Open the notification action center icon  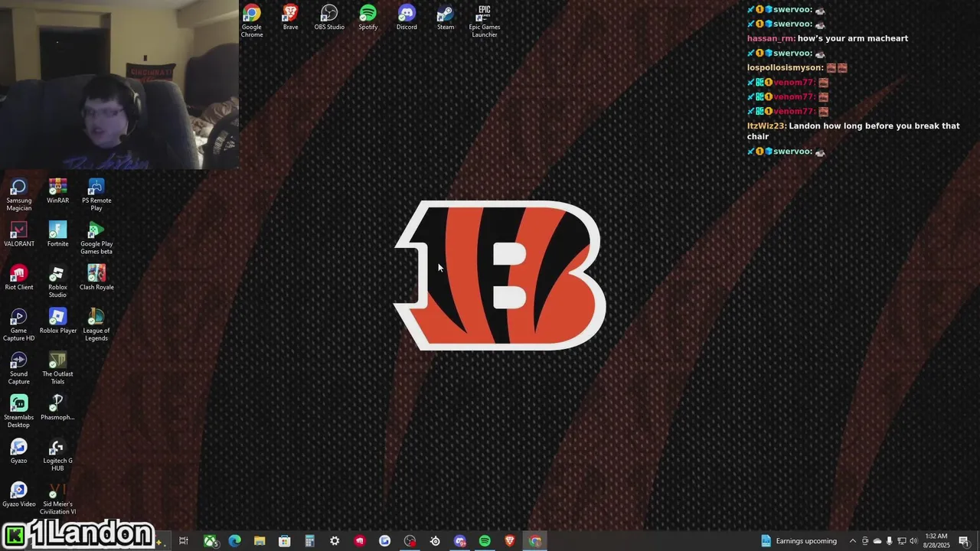[x=964, y=541]
